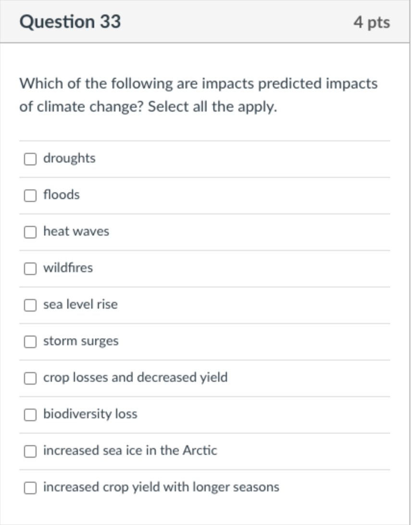
Task: Select the heat waves checkbox
Action: click(30, 232)
